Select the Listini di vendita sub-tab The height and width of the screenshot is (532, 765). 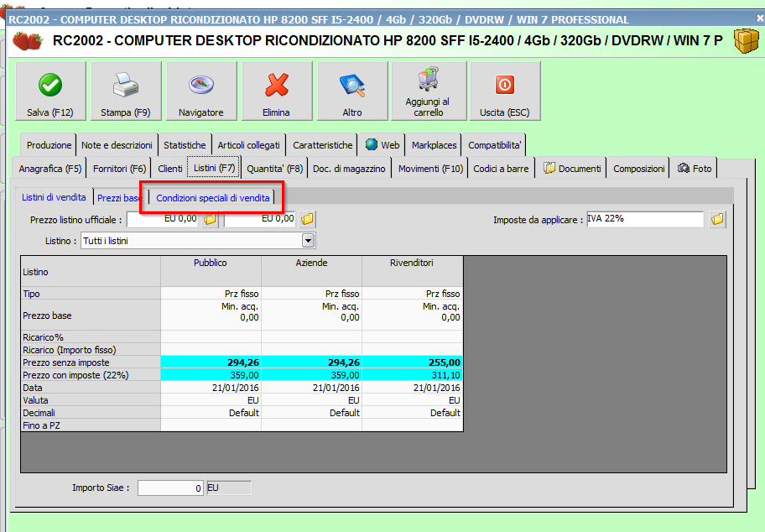(54, 197)
